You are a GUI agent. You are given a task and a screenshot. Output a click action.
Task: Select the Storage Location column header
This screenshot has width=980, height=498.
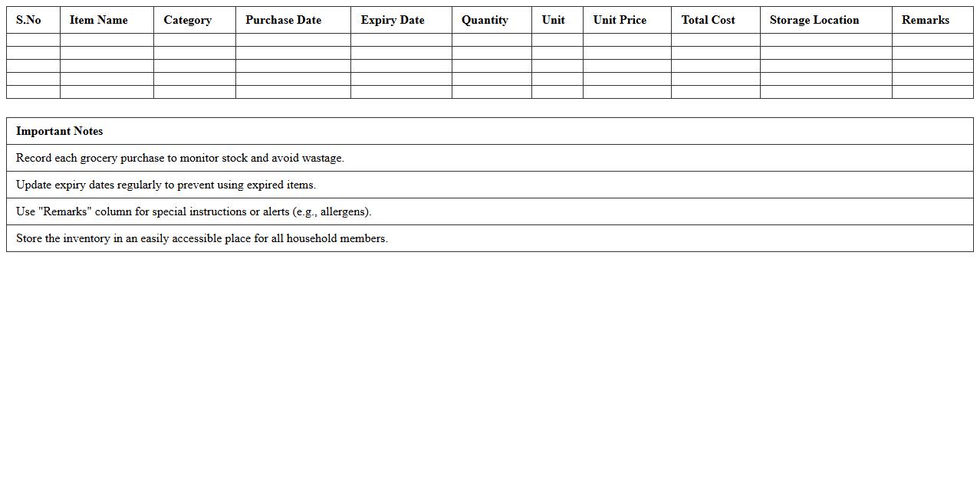pyautogui.click(x=814, y=20)
